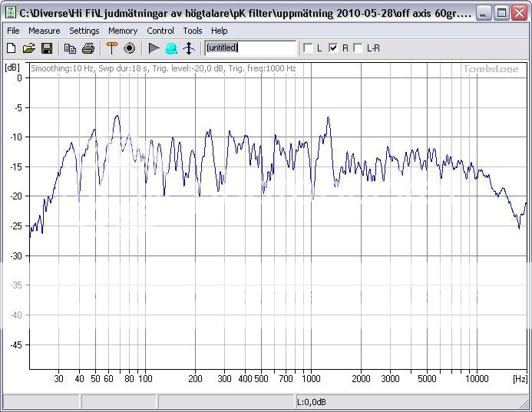Expand the Settings menu
Screen dimensions: 532x412
point(84,31)
